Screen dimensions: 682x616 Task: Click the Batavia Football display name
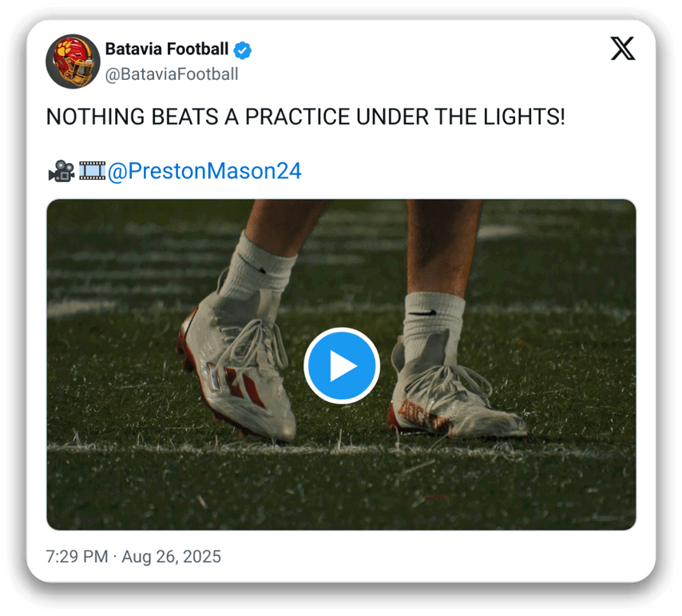coord(166,50)
